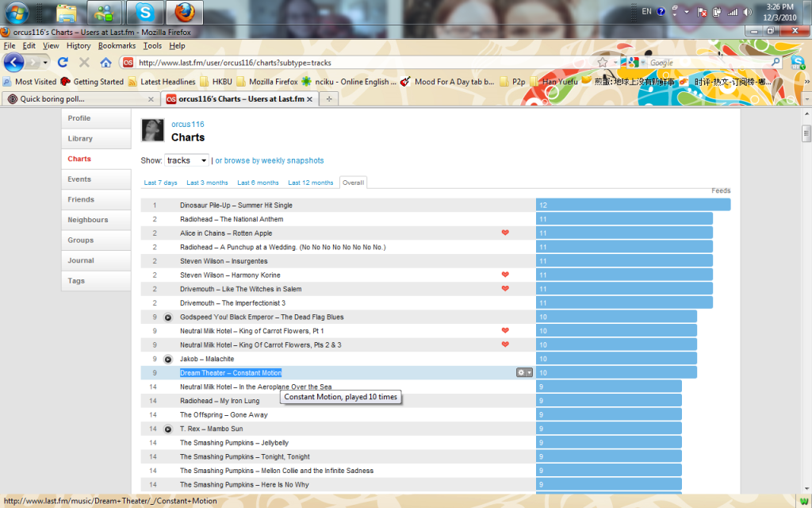Viewport: 812px width, 508px height.
Task: Click the orcus116 username link
Action: point(188,125)
